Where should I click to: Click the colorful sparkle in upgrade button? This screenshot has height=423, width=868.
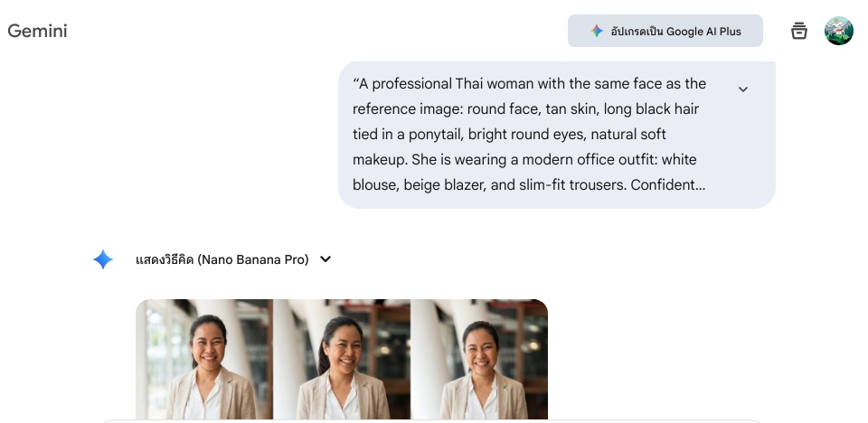click(597, 31)
